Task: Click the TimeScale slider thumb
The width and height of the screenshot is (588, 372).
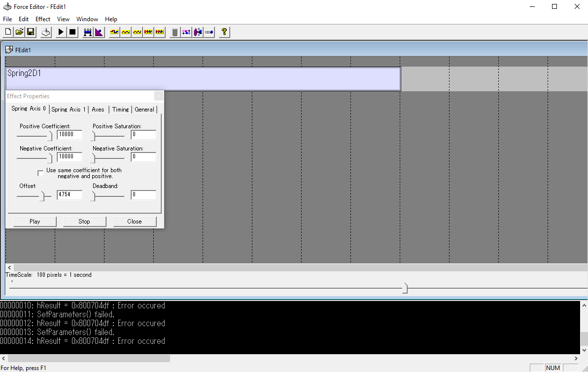Action: click(405, 288)
